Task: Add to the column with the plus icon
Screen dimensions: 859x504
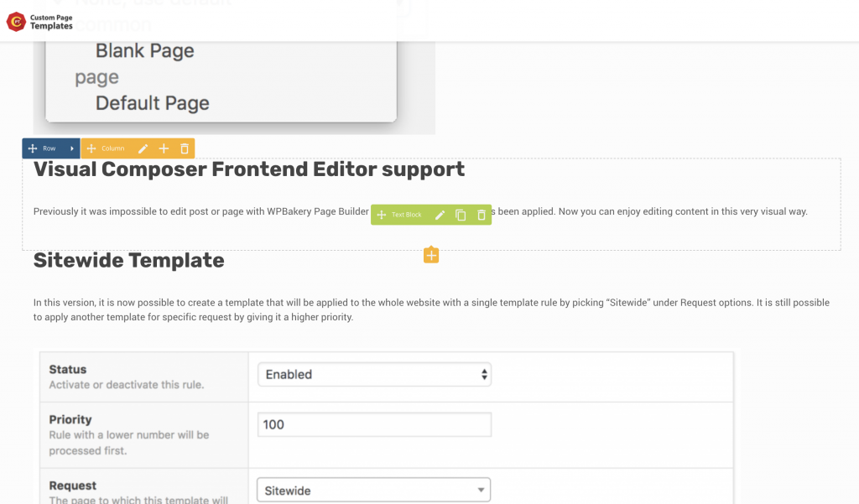Action: click(x=164, y=148)
